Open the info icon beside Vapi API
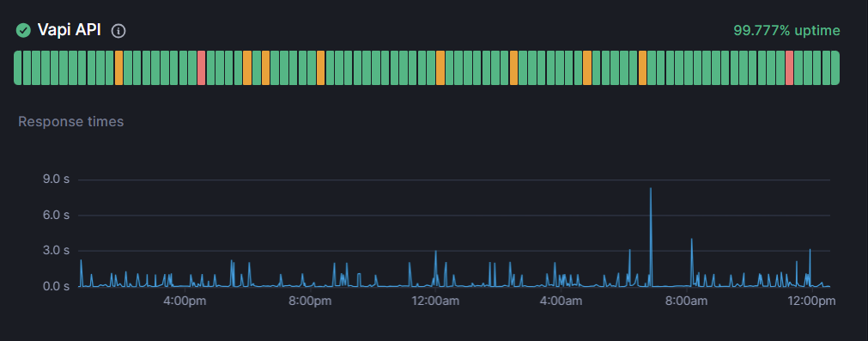 pyautogui.click(x=118, y=31)
